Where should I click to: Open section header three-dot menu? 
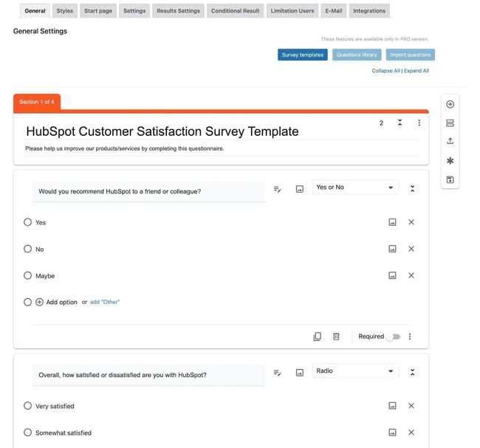(x=419, y=123)
